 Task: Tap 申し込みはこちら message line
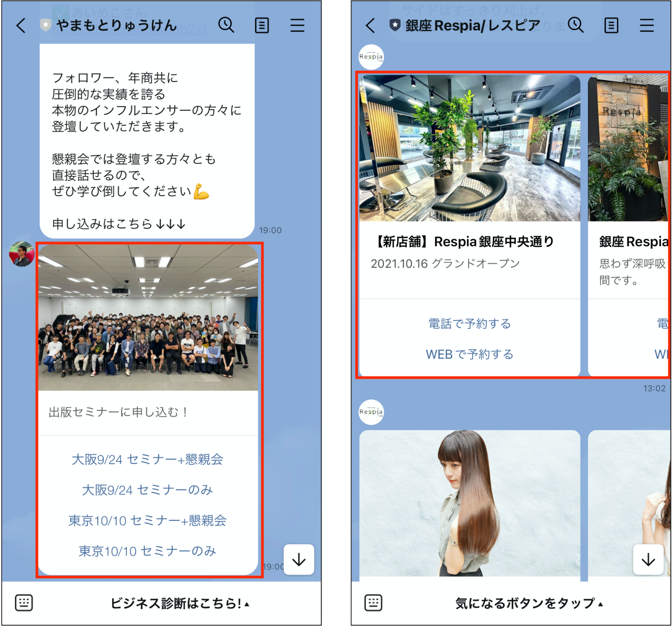coord(119,224)
